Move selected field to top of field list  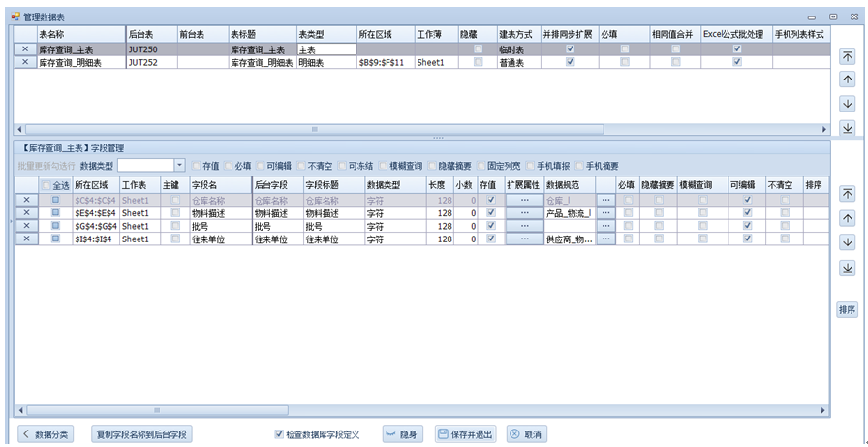tap(847, 194)
